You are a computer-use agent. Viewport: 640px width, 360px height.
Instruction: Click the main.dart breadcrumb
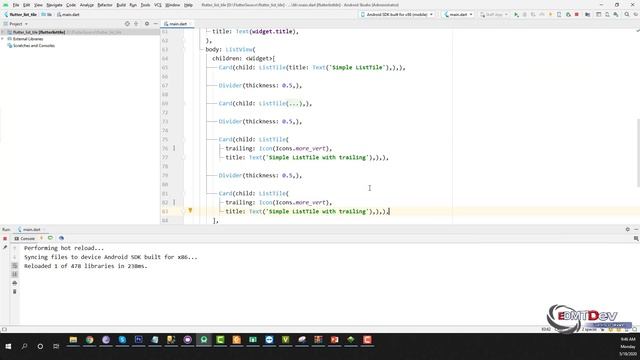pyautogui.click(x=69, y=14)
